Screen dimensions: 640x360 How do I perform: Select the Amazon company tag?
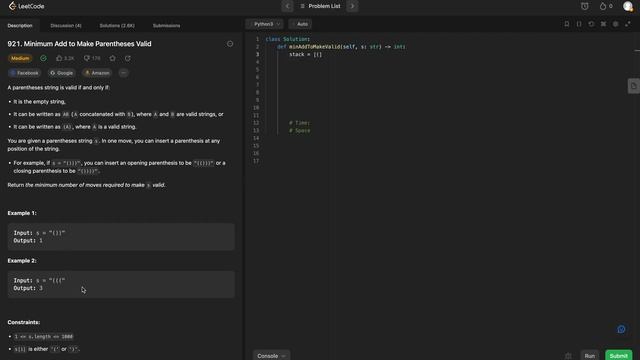pos(97,73)
